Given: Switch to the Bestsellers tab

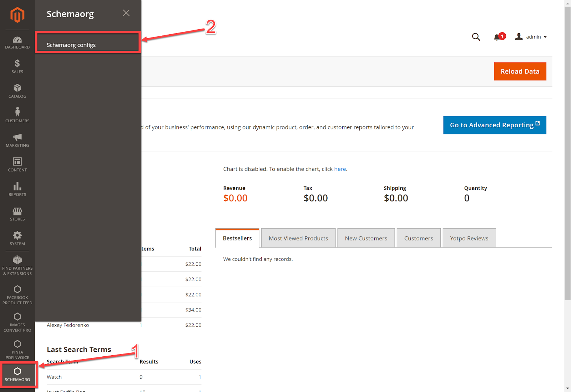Looking at the screenshot, I should coord(237,238).
